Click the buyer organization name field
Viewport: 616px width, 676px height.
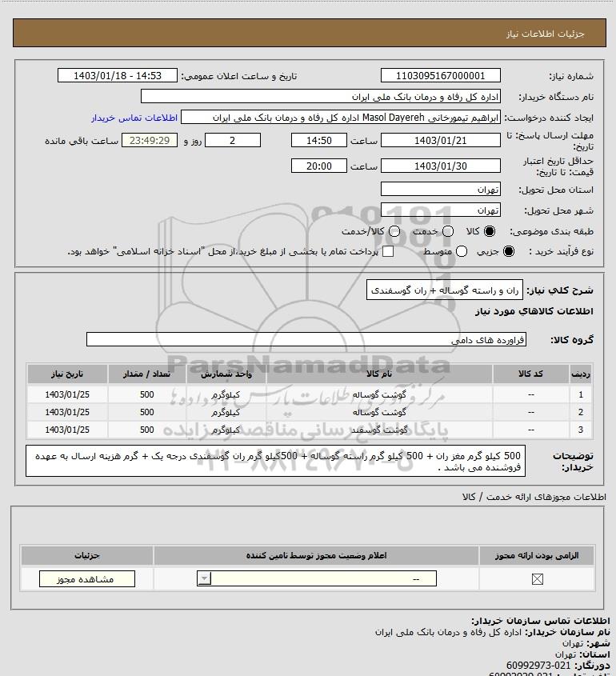coord(321,97)
